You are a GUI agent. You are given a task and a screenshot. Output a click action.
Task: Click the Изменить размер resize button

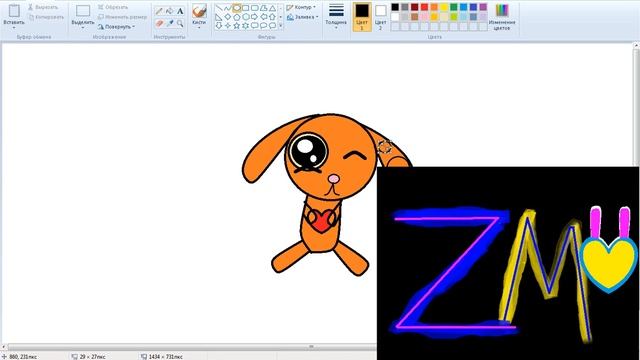122,17
